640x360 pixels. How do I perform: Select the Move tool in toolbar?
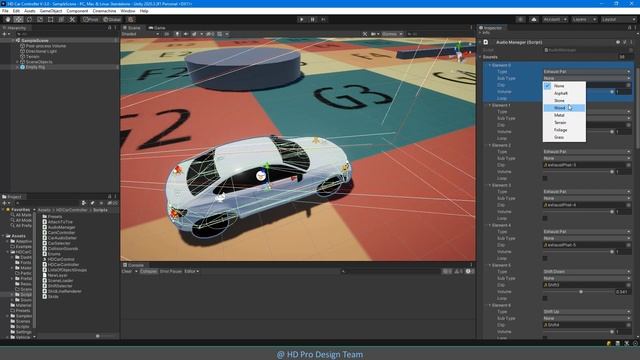click(18, 19)
